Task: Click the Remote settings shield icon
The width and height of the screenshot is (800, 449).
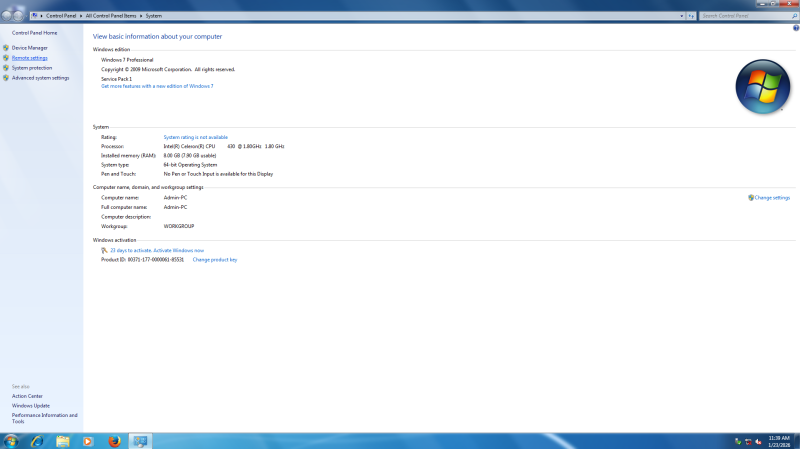Action: (6, 58)
